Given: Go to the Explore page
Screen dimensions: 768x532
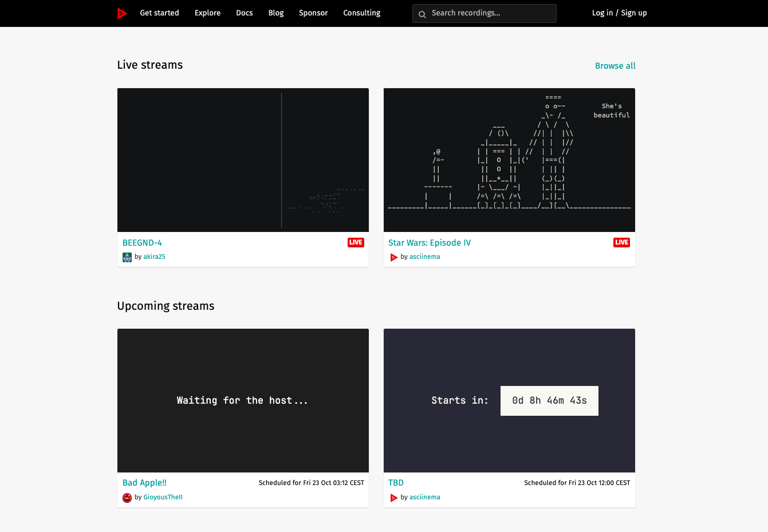Looking at the screenshot, I should click(x=207, y=13).
